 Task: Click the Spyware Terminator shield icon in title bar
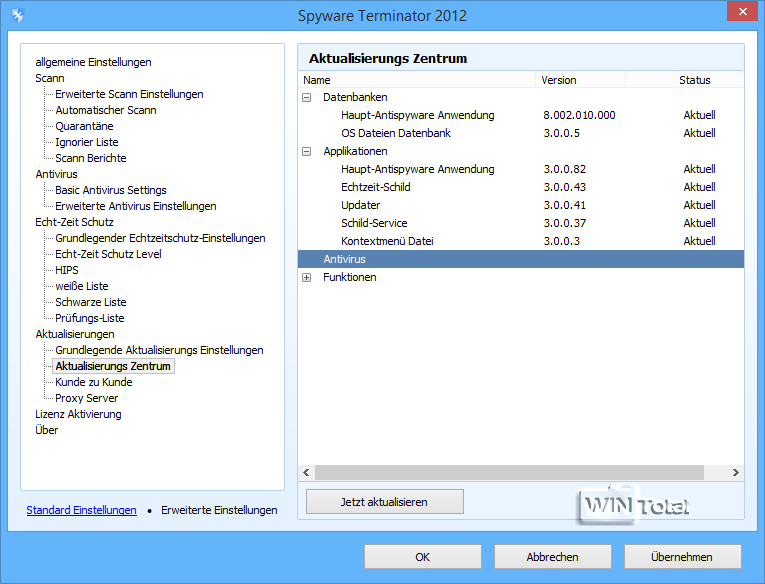click(x=18, y=16)
